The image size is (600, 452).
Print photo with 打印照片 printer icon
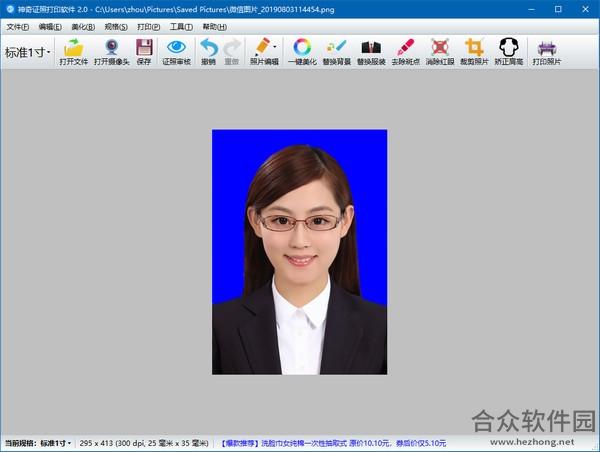(546, 52)
